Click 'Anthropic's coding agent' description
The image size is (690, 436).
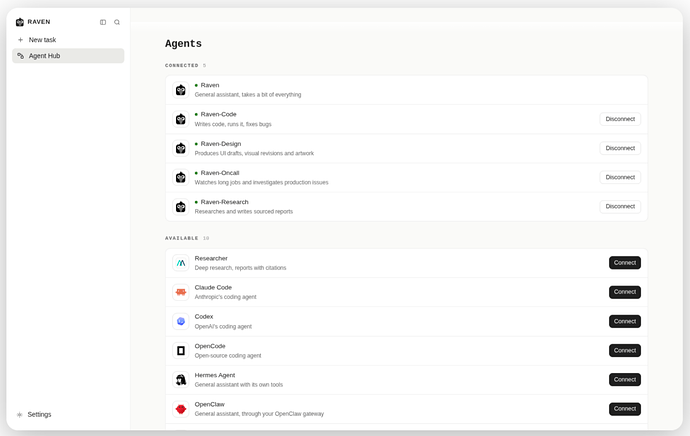226,297
